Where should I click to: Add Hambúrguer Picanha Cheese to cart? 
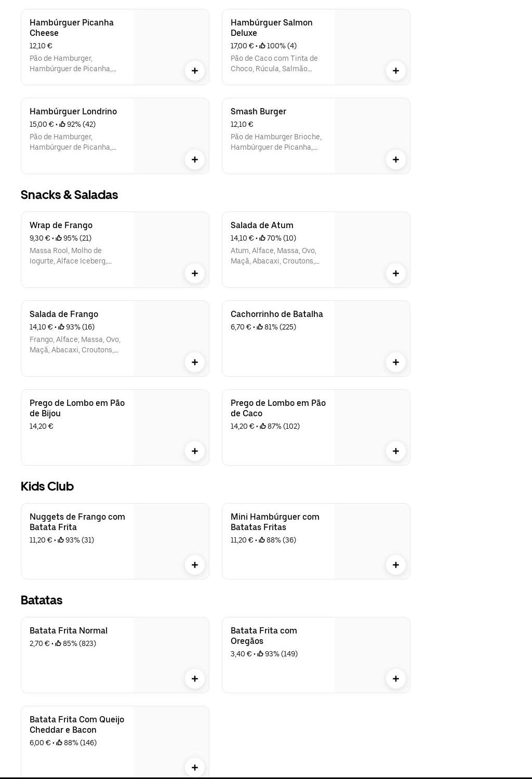coord(195,71)
